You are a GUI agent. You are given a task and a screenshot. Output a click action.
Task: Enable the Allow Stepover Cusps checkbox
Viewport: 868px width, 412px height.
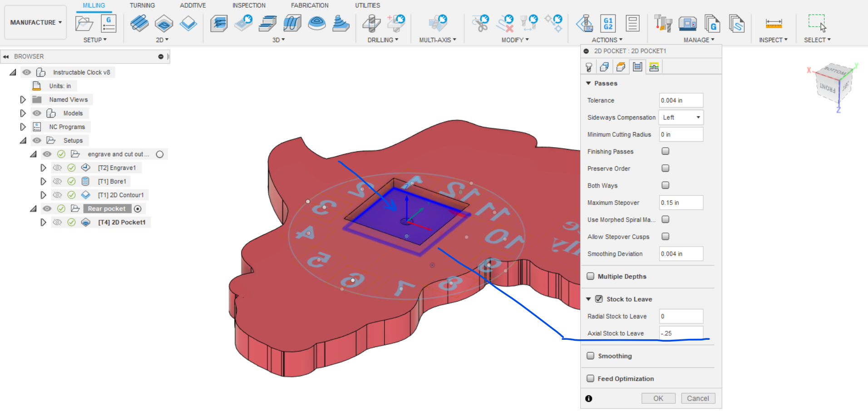(666, 236)
